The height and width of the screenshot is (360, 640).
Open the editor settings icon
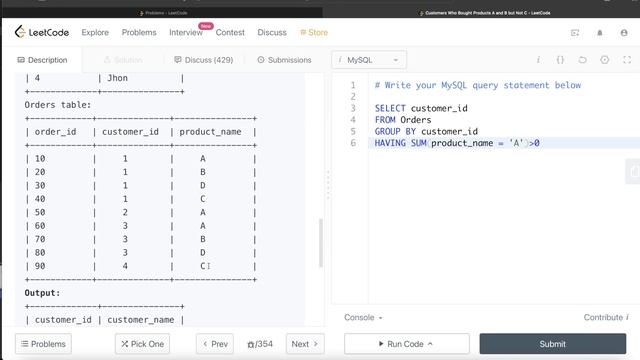[604, 60]
